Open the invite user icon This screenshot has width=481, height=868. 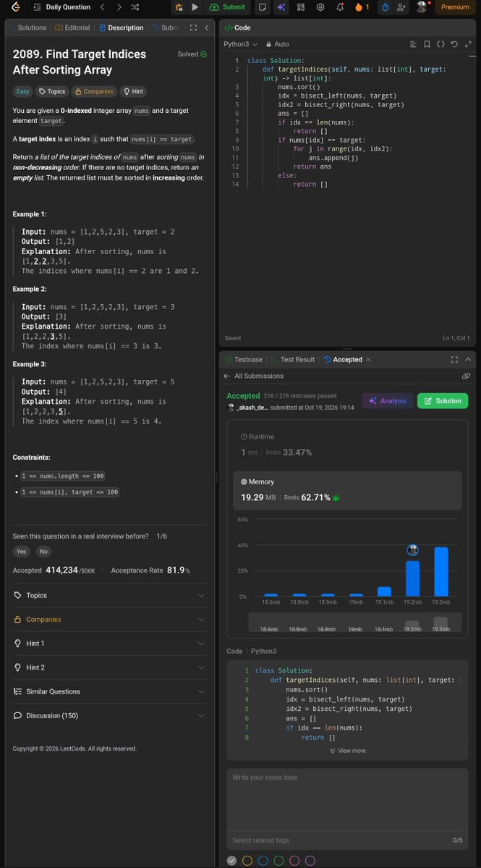pos(401,7)
